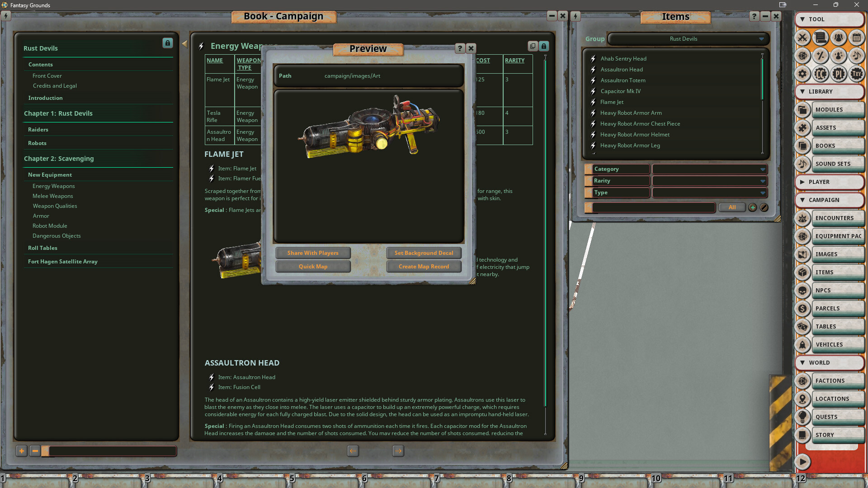Open the Assets puzzle-piece icon
This screenshot has width=868, height=488.
pyautogui.click(x=803, y=128)
